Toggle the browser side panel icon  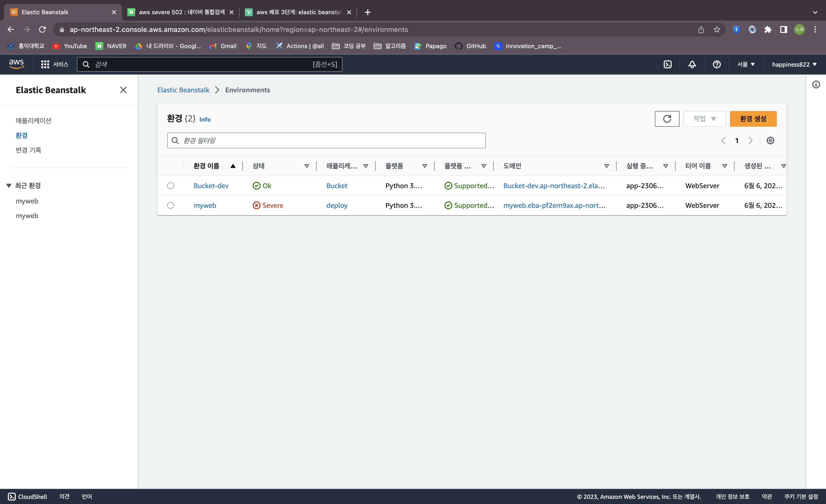[x=783, y=29]
